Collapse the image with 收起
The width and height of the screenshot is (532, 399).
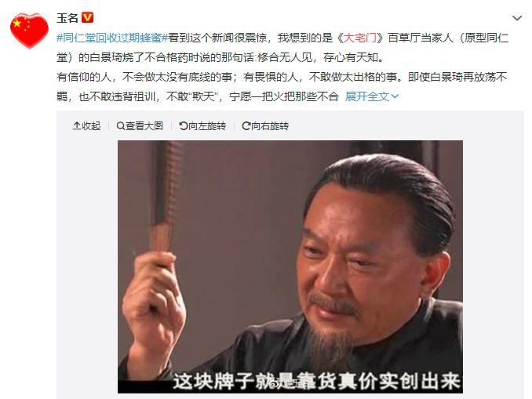click(86, 126)
